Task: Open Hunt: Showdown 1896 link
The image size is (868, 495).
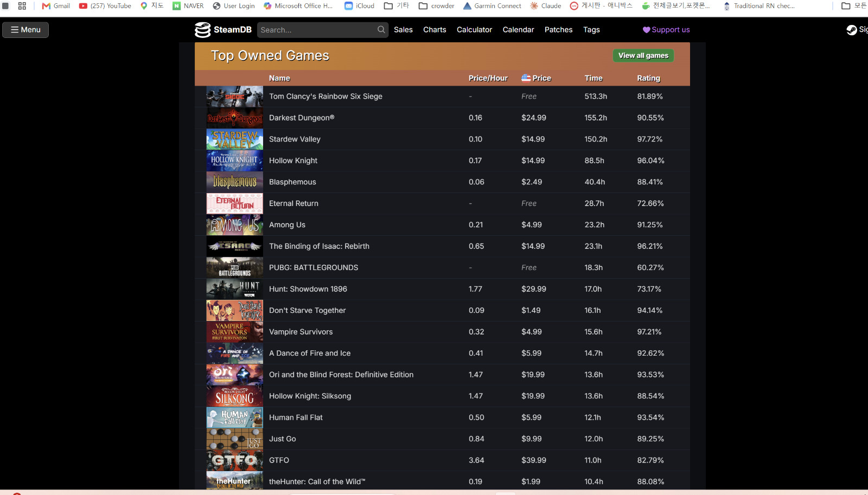Action: [308, 289]
